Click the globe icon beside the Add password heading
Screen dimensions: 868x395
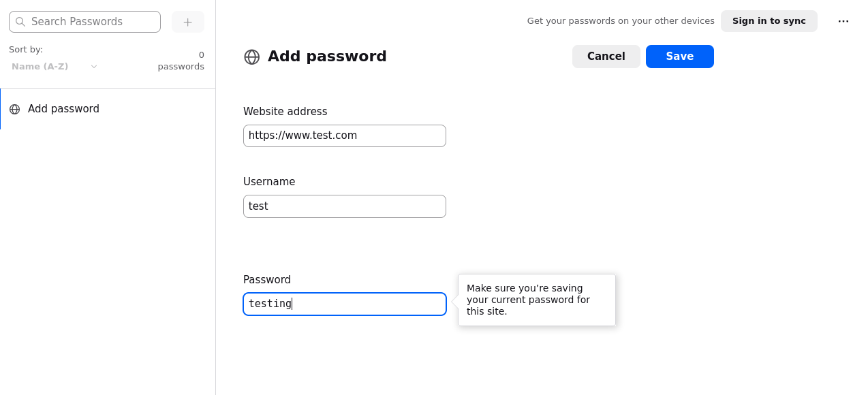pos(252,57)
